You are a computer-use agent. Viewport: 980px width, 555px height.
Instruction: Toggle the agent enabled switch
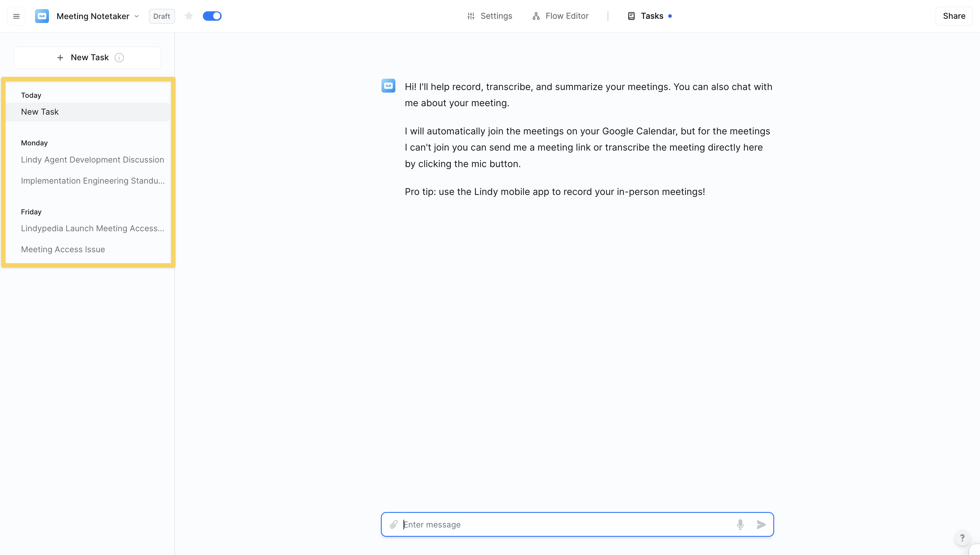pos(212,16)
